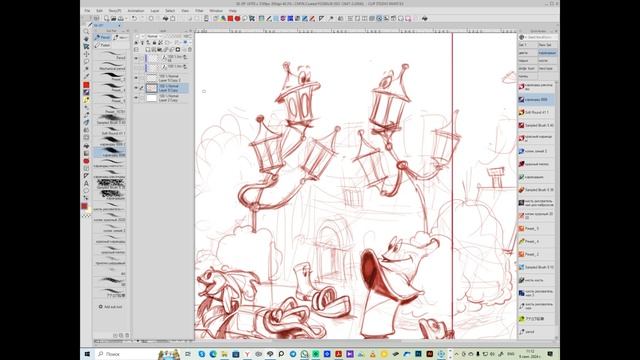Screen dimensions: 640x360
Task: Click the red square icon in the command bar
Action: tap(230, 18)
